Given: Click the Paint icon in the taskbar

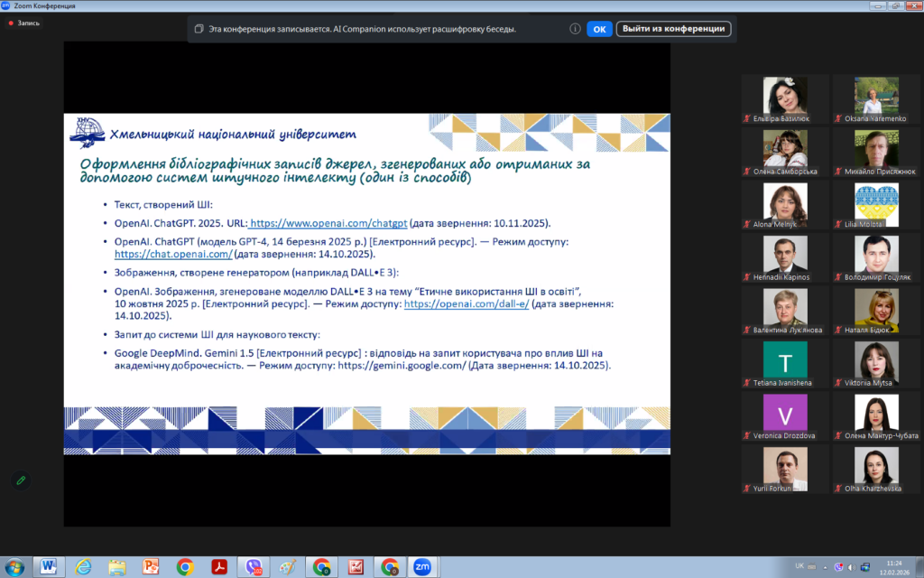Looking at the screenshot, I should pyautogui.click(x=287, y=566).
